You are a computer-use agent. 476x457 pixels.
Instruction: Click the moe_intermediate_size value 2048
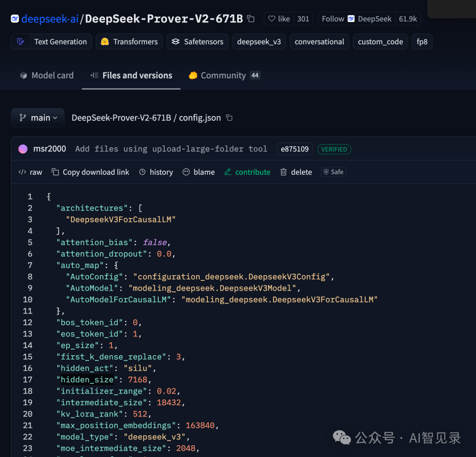click(x=186, y=448)
